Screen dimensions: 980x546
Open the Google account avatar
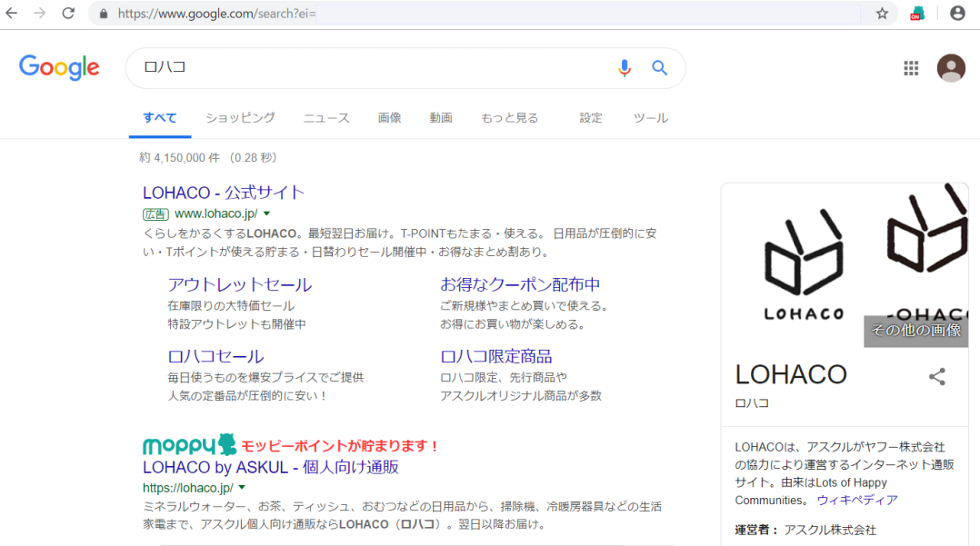coord(951,68)
